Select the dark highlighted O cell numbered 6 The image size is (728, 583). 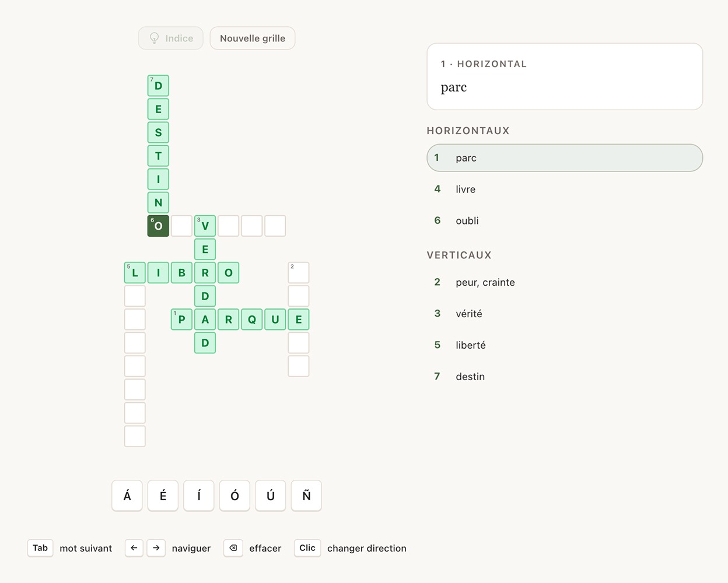click(158, 226)
